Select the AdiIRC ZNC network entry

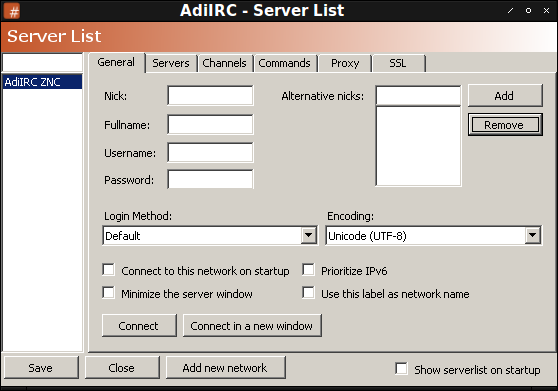[x=42, y=82]
